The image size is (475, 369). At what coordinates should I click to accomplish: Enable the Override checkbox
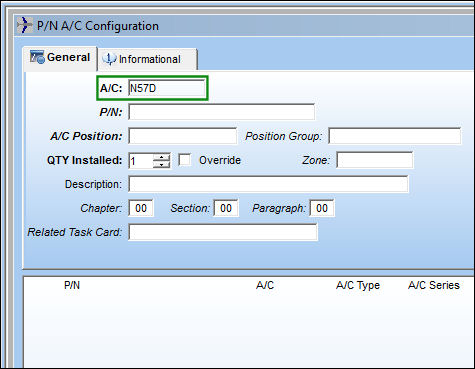tap(185, 160)
